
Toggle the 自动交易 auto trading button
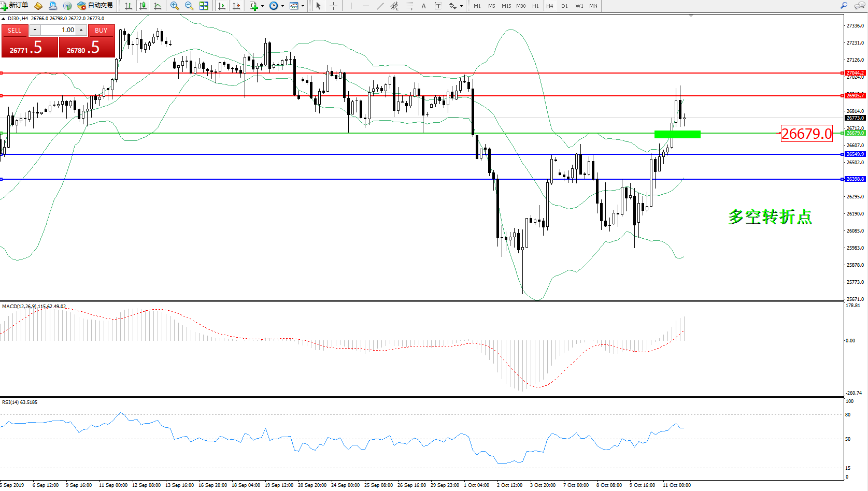[95, 6]
